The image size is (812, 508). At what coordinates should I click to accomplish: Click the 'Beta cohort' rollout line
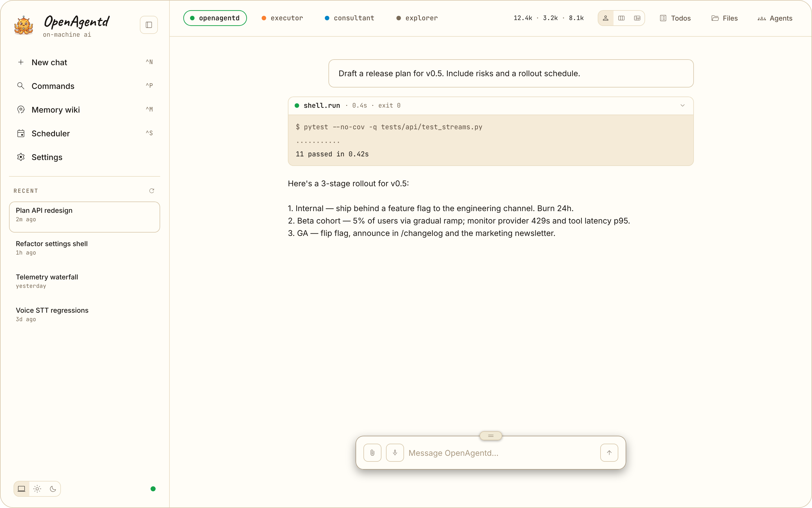[459, 221]
